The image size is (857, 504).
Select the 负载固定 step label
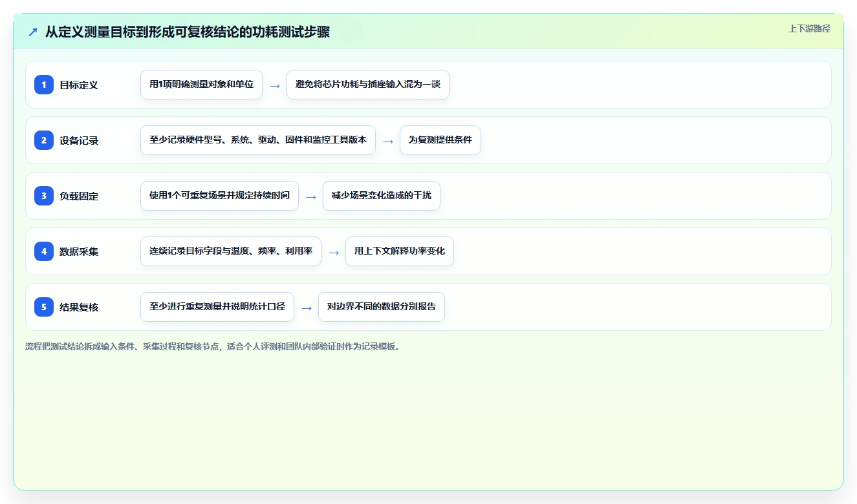[79, 196]
